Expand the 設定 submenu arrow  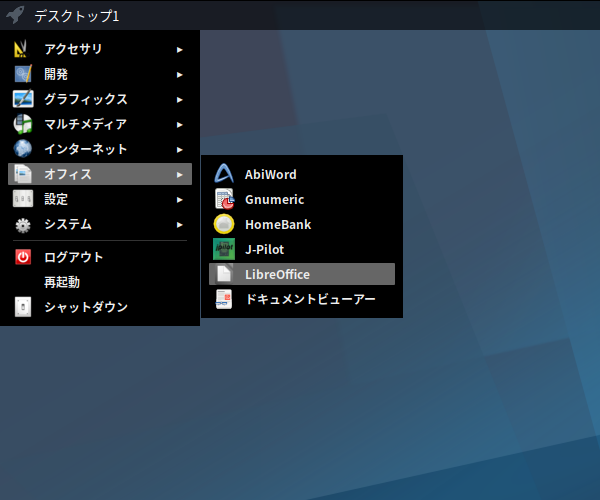[x=179, y=200]
